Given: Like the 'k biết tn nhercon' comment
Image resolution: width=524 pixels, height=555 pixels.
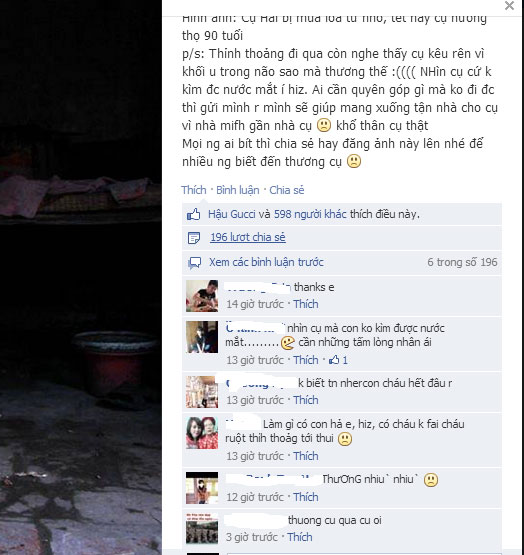Looking at the screenshot, I should click(x=306, y=400).
